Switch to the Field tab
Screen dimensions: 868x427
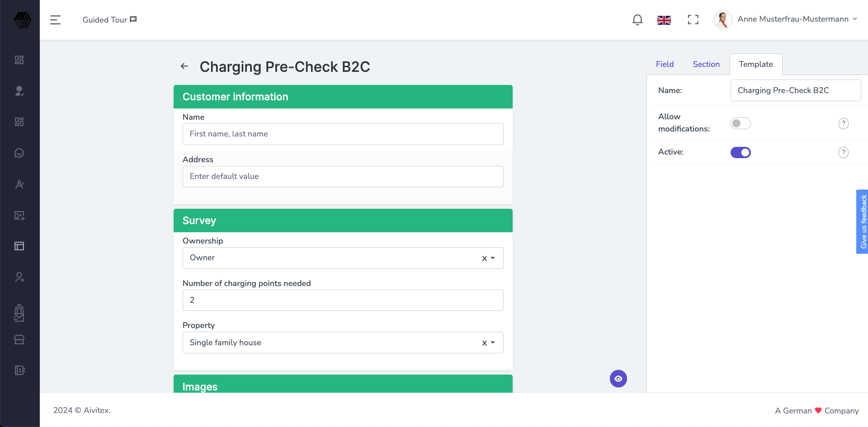point(664,64)
